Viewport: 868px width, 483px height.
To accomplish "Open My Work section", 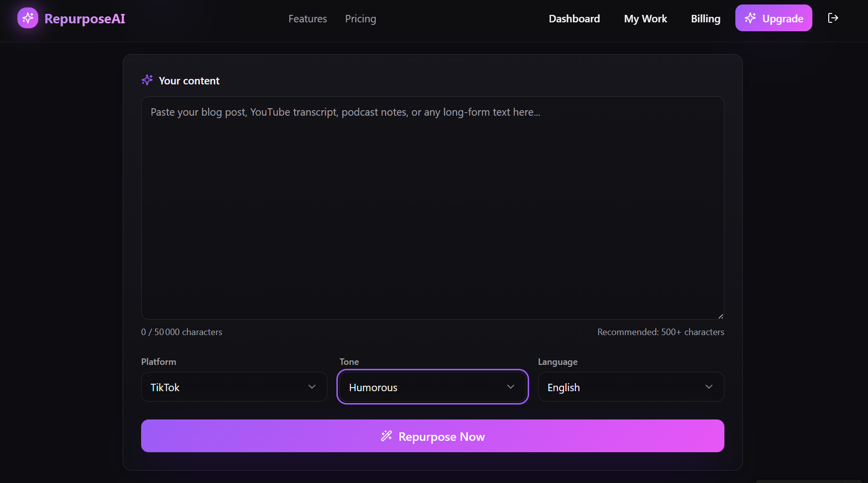I will click(x=645, y=19).
